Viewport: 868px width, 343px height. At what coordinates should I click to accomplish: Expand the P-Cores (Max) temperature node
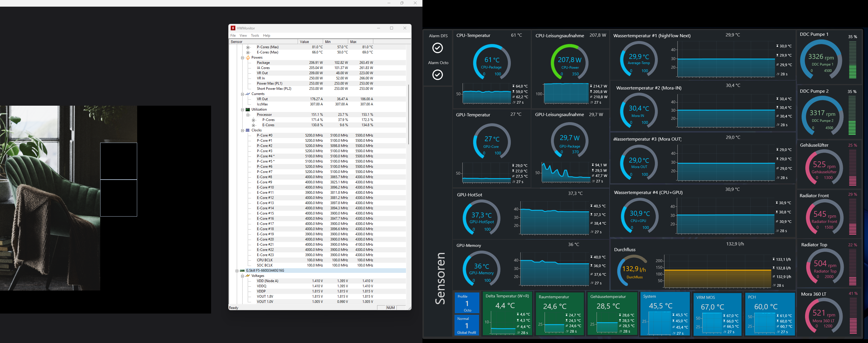click(x=248, y=47)
